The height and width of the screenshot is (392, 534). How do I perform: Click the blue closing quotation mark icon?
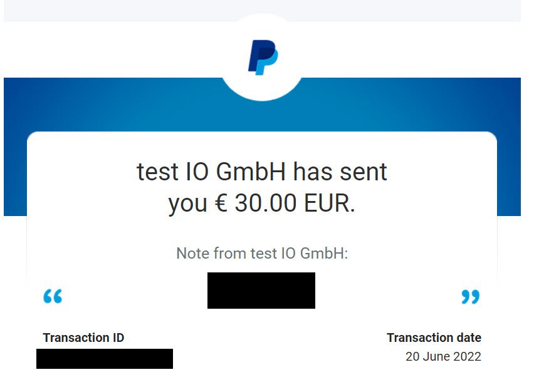(470, 297)
